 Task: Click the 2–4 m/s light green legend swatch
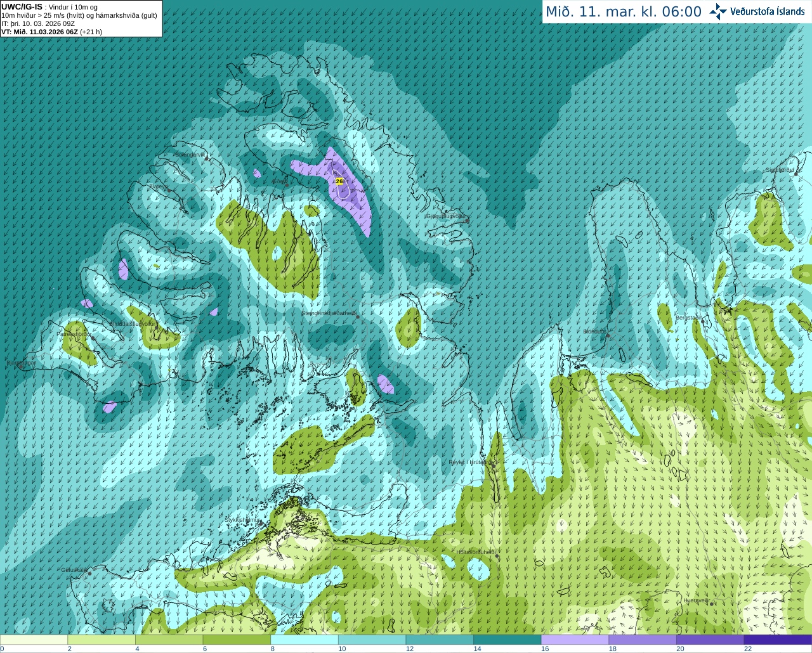pos(101,640)
